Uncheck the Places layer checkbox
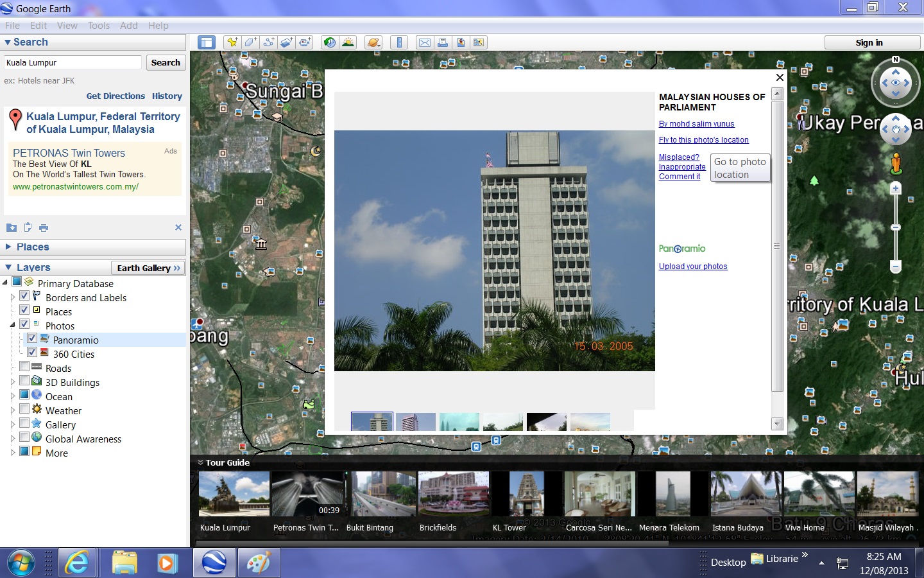This screenshot has height=578, width=924. click(x=24, y=310)
